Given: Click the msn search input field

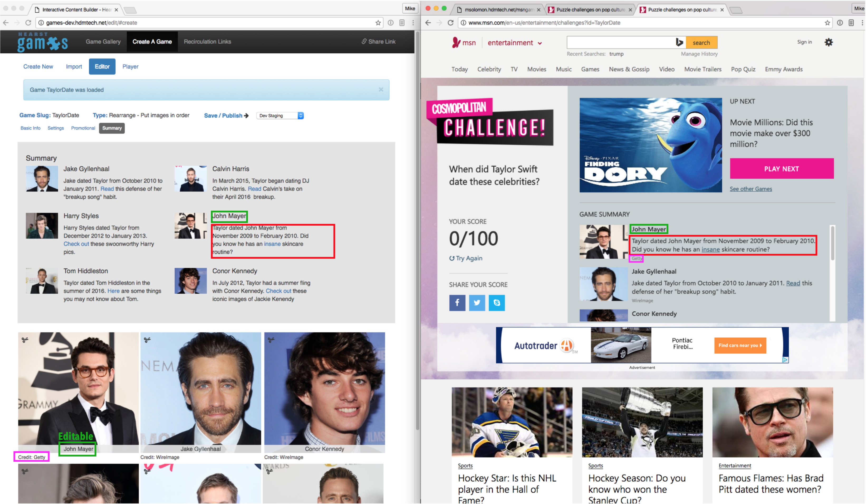Looking at the screenshot, I should 620,42.
